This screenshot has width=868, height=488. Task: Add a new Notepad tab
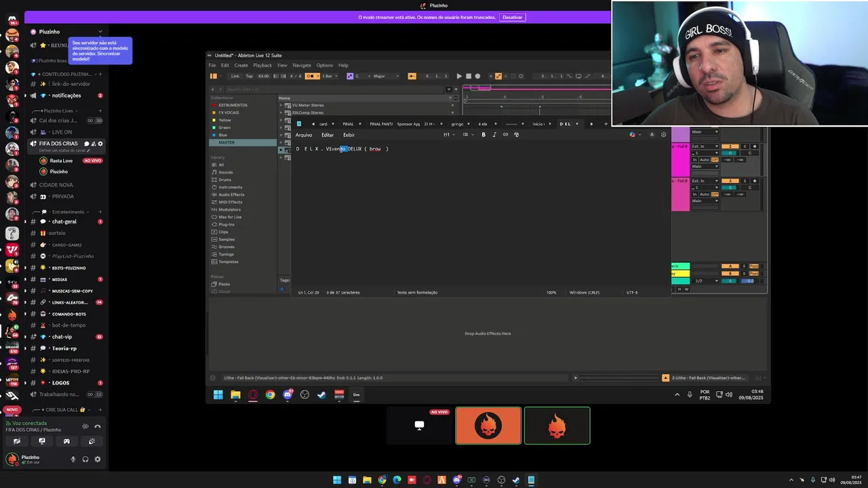pyautogui.click(x=606, y=124)
